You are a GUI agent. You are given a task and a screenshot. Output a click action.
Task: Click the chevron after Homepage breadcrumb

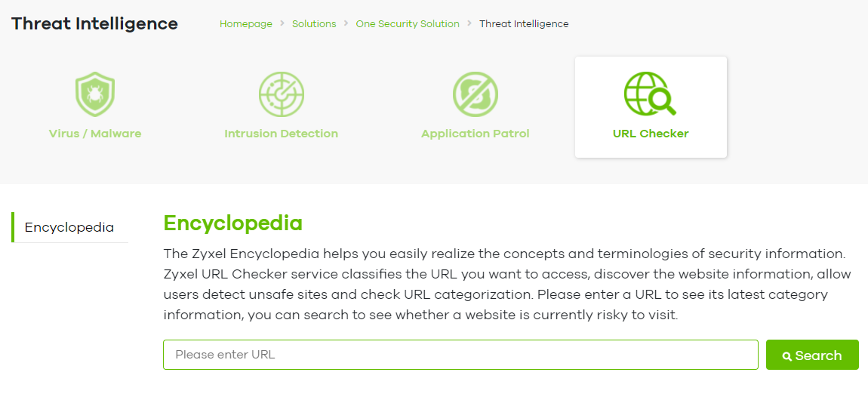click(282, 24)
